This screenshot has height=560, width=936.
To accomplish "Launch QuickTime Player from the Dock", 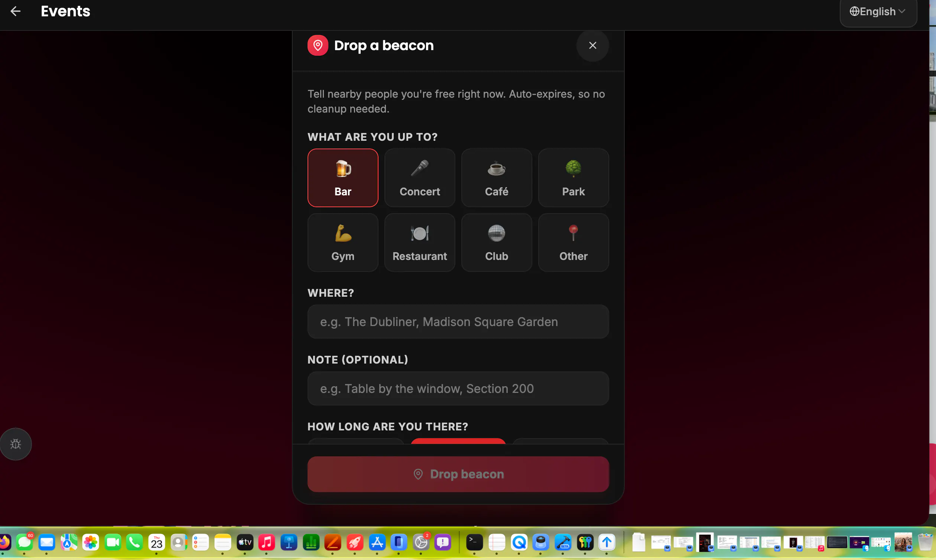I will coord(519,543).
